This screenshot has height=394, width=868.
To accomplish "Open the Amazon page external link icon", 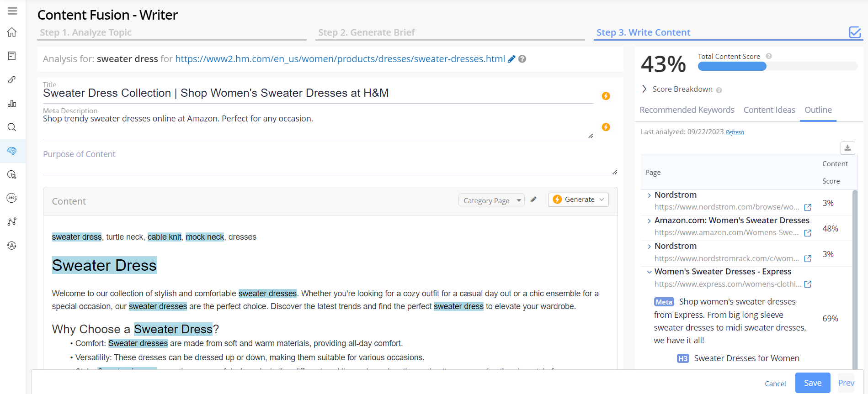I will tap(808, 233).
